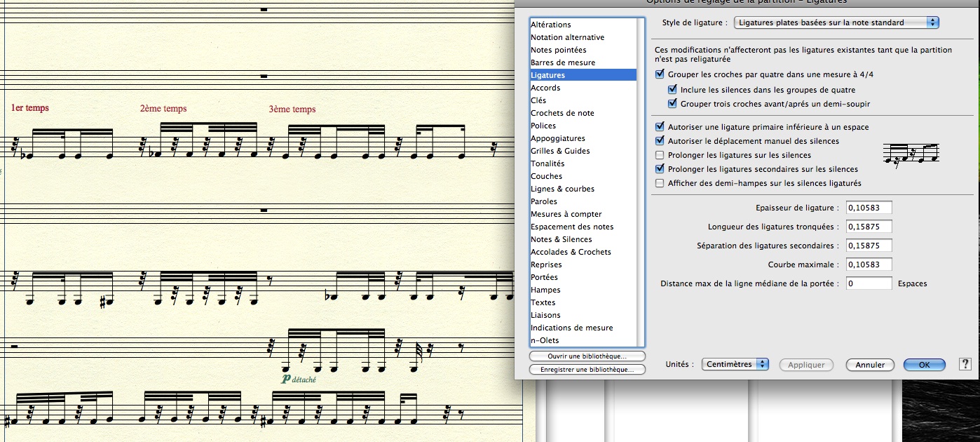Open the Unités 'Centimètres' dropdown
Viewport: 980px width, 442px height.
735,364
